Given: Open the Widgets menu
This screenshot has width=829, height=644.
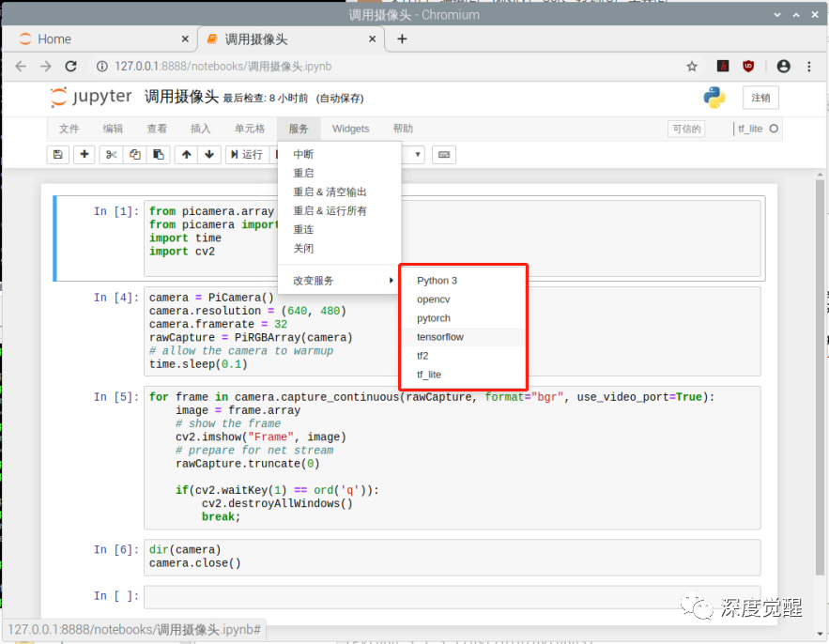Looking at the screenshot, I should 350,129.
